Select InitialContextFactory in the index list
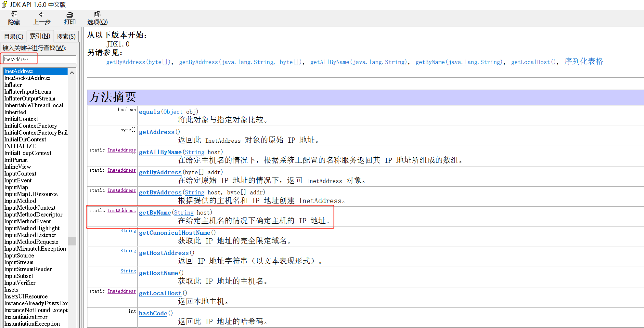Image resolution: width=644 pixels, height=328 pixels. click(31, 126)
